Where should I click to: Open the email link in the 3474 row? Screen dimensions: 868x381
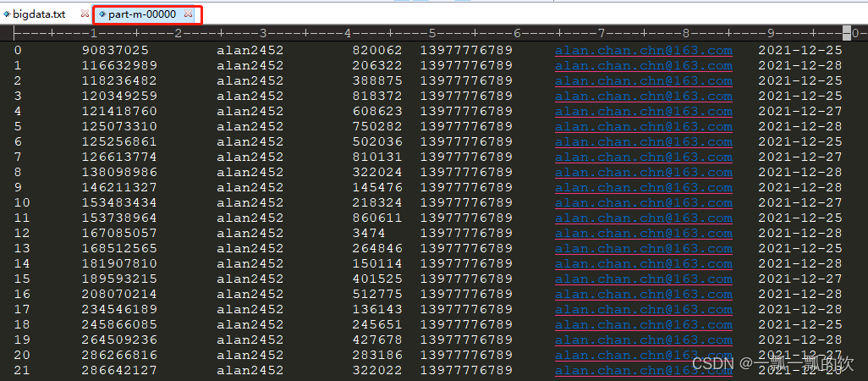coord(644,233)
